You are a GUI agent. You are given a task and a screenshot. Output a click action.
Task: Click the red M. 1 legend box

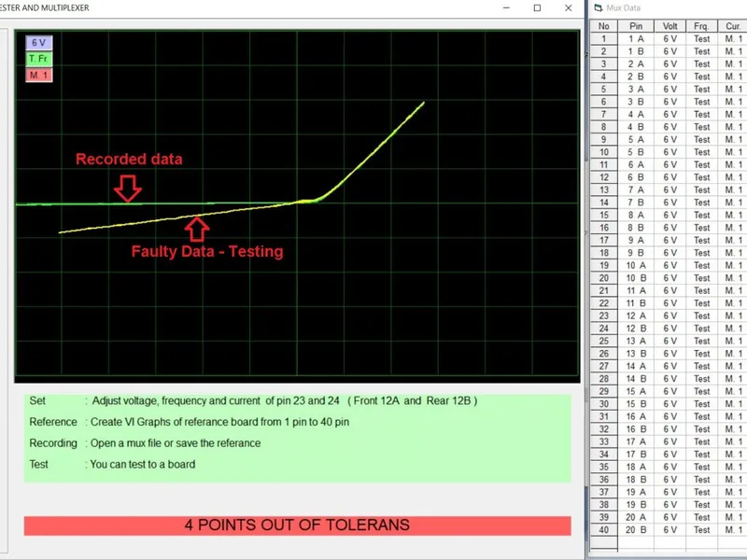38,76
